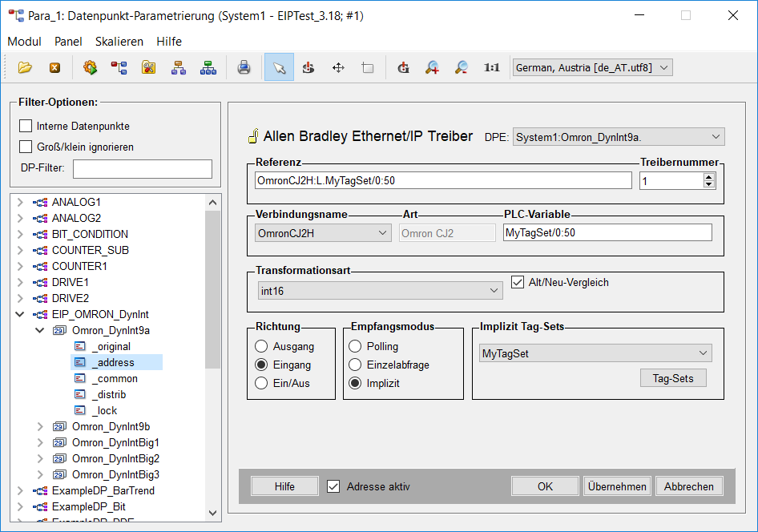Click the gear with green play icon
The height and width of the screenshot is (532, 758).
[x=90, y=67]
